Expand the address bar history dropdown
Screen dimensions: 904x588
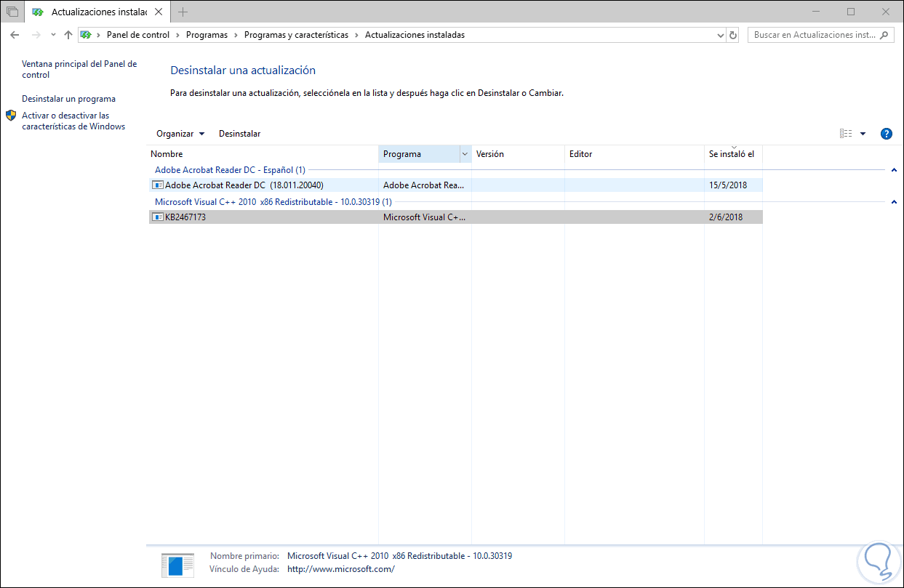pos(720,35)
